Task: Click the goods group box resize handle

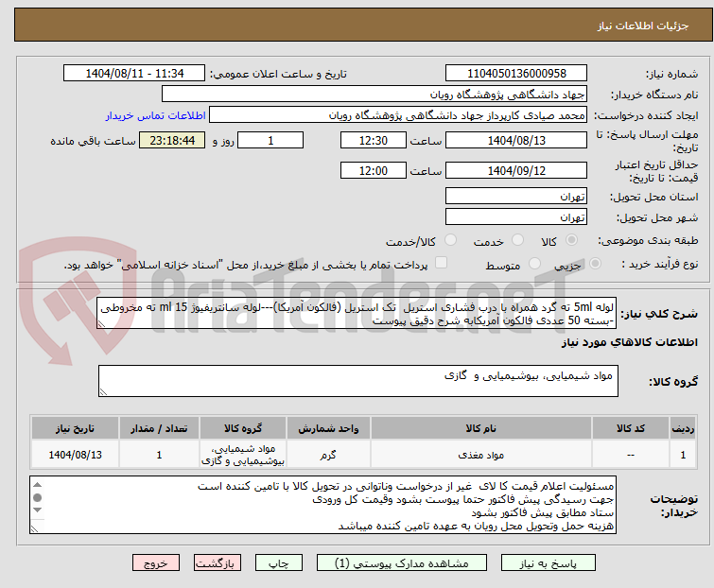Action: [104, 391]
